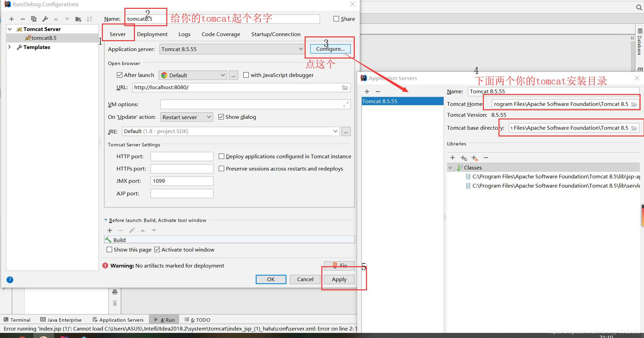Add library specifying URL icon
Screen dimensions: 644x338
464,158
